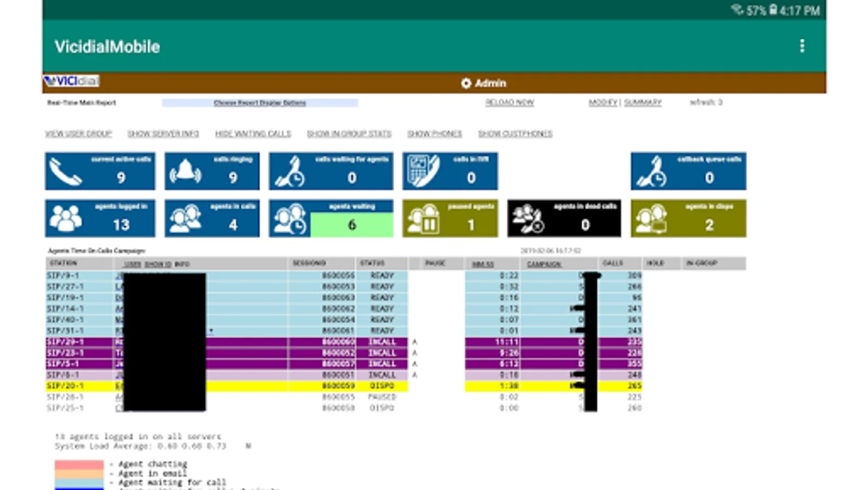Click the agents logged in group icon

(65, 218)
